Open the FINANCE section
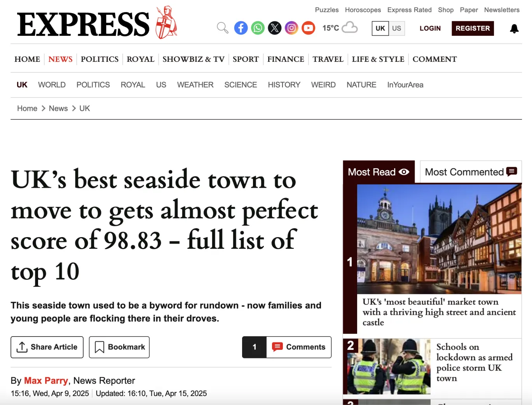This screenshot has height=405, width=532. click(286, 59)
